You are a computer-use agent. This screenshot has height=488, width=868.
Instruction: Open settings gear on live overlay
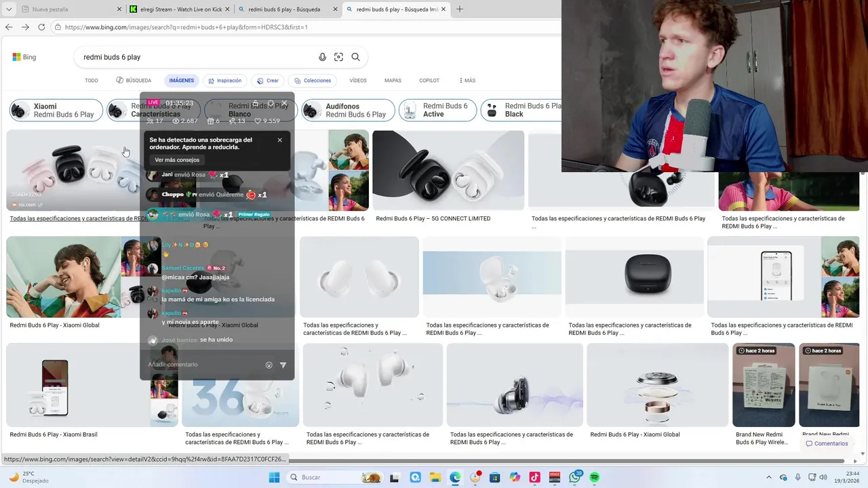[271, 104]
